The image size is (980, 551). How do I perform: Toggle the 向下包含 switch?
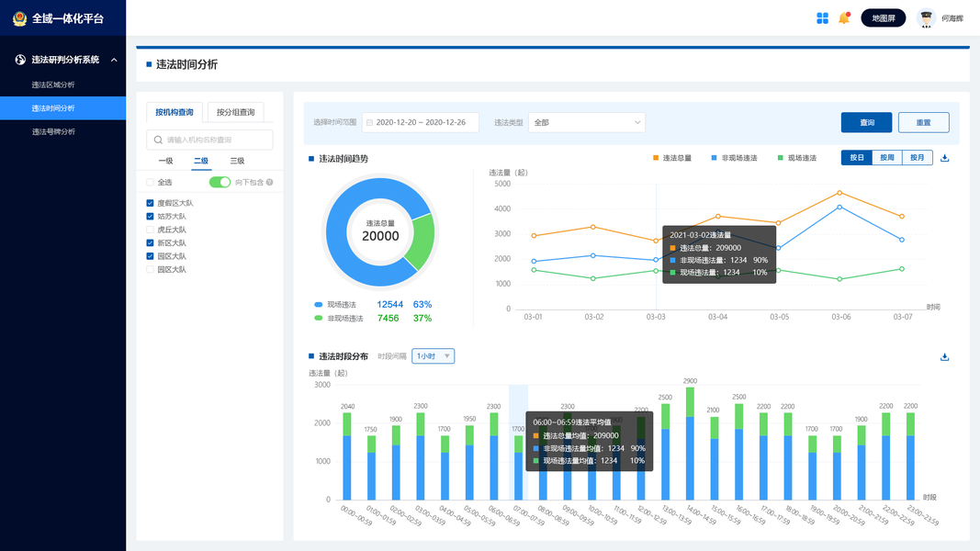[x=220, y=182]
